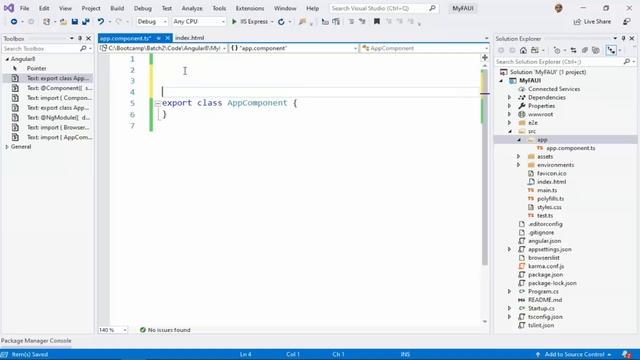Click the Search Visual Studio magnifier icon
This screenshot has height=360, width=640.
point(432,8)
